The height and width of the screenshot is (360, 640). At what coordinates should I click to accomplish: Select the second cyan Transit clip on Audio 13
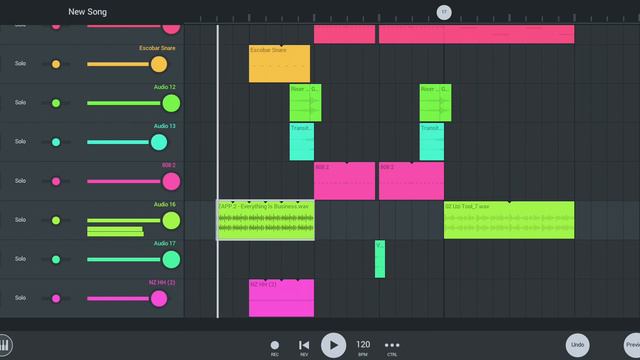pos(432,142)
